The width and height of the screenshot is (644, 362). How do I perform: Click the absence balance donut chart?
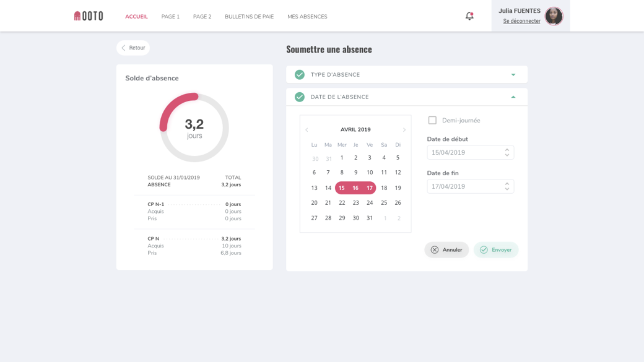[194, 127]
